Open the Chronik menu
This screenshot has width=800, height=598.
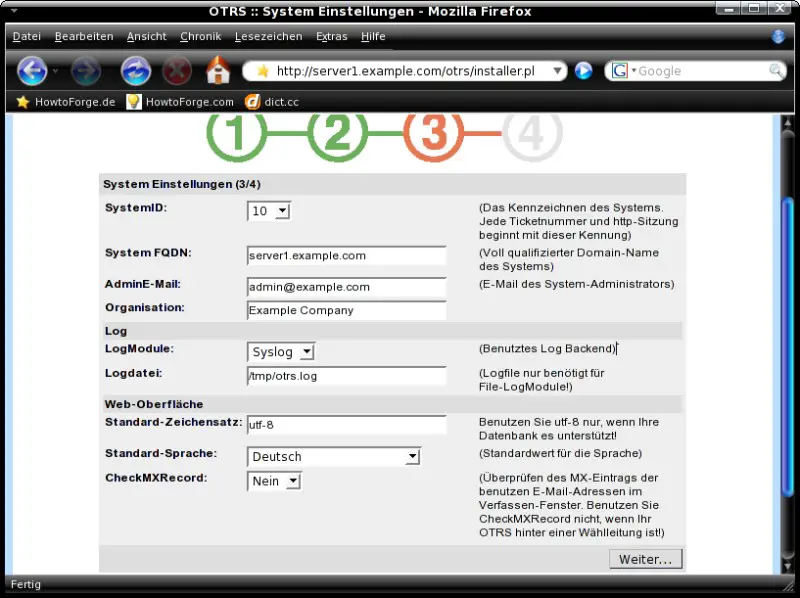[x=201, y=36]
